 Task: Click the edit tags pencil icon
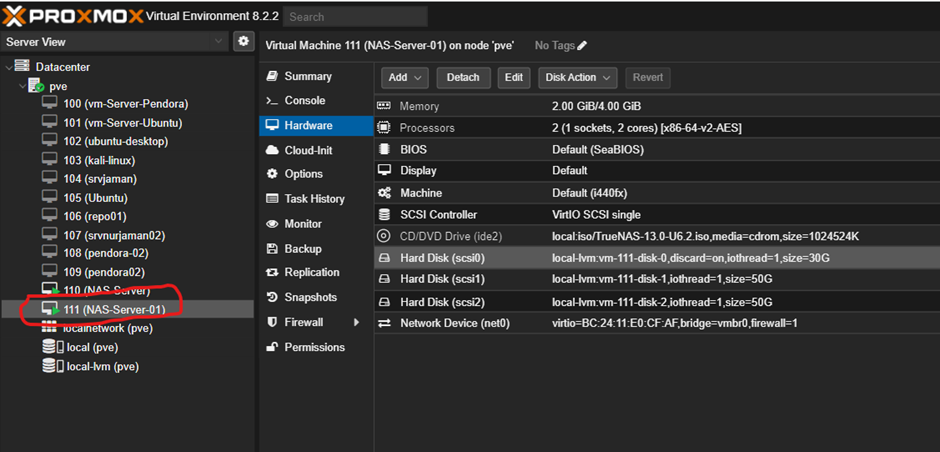582,45
